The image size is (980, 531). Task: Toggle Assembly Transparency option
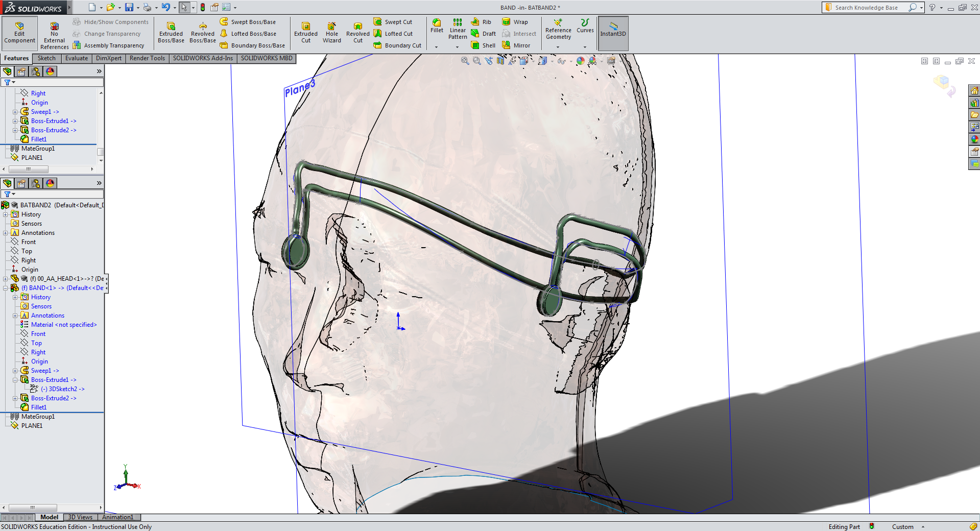pos(108,45)
